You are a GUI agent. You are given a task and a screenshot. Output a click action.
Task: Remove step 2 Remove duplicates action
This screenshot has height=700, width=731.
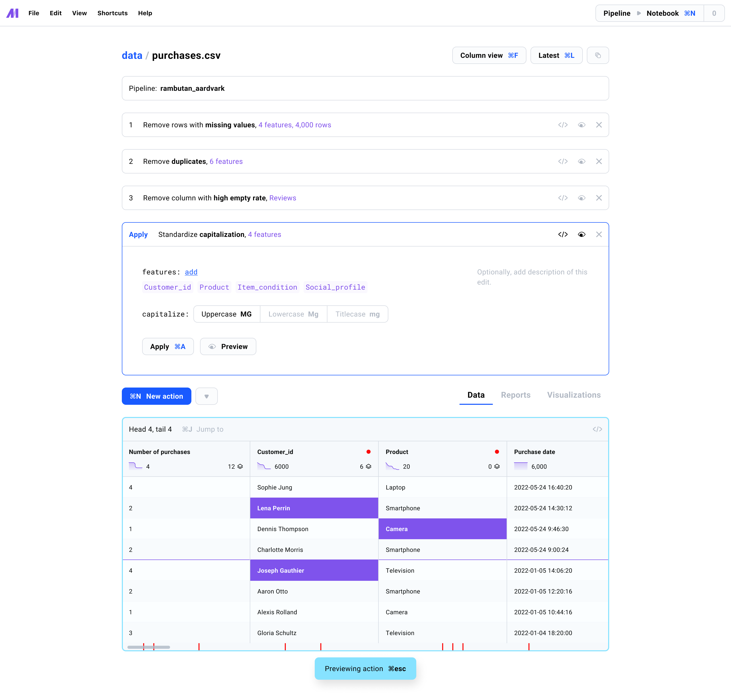599,161
